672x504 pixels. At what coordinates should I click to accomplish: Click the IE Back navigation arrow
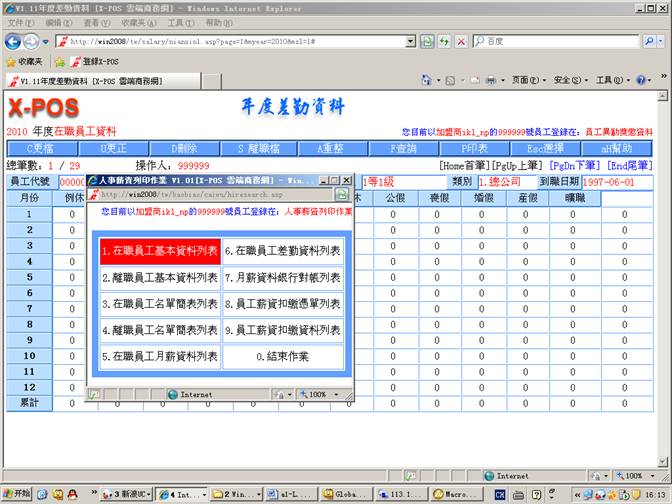[x=13, y=41]
